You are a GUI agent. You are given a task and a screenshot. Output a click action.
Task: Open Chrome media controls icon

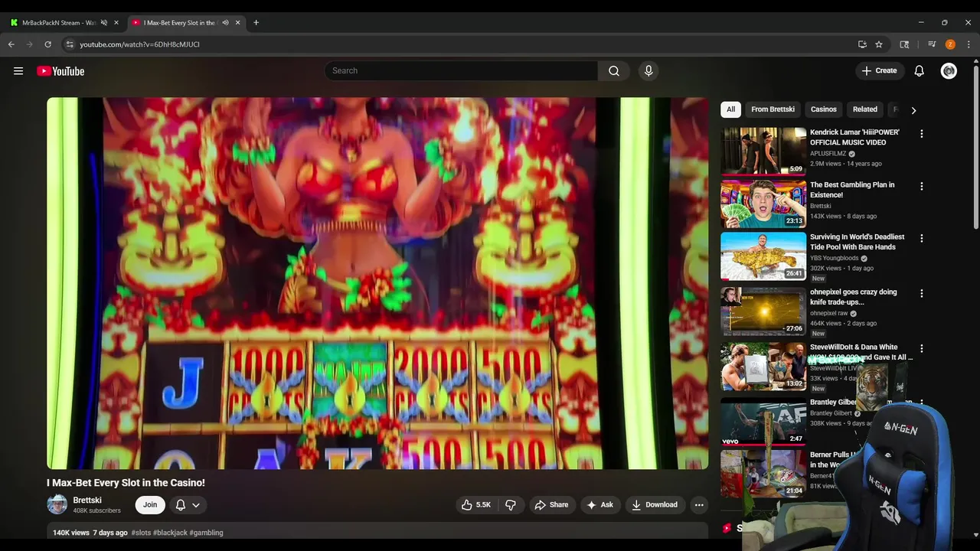(932, 44)
